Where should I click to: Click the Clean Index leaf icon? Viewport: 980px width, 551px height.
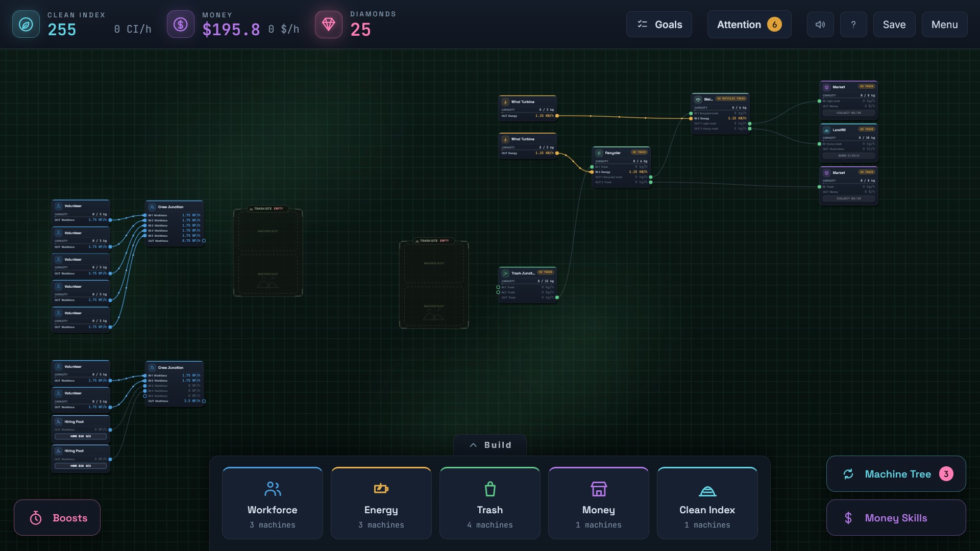pos(26,24)
